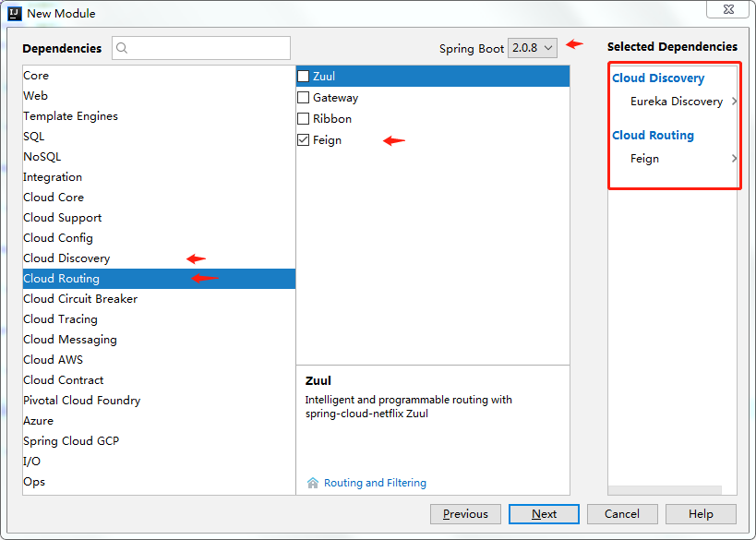Click the Selected Dependencies horizontal scrollbar
This screenshot has width=756, height=540.
coord(665,490)
